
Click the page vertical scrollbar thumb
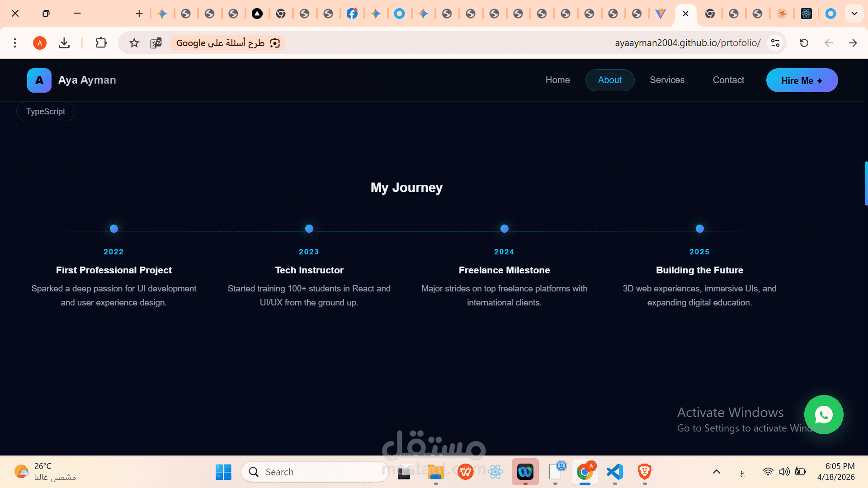866,183
